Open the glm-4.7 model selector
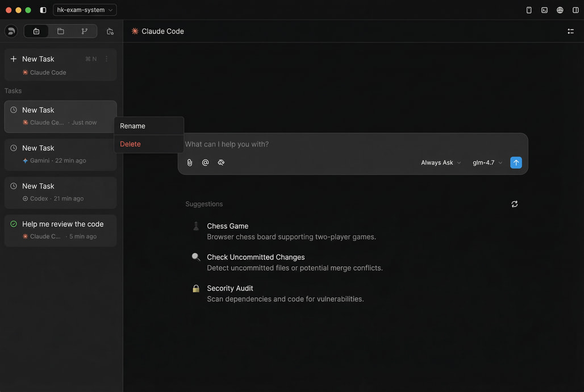 [487, 162]
